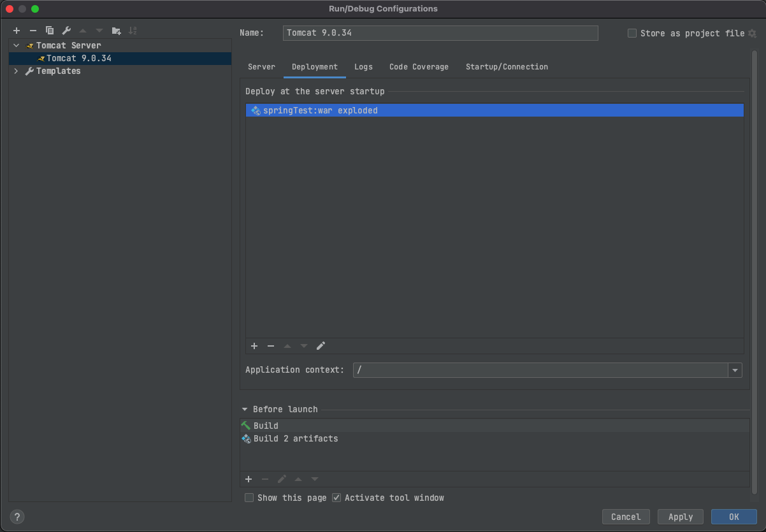Expand the Templates tree node
This screenshot has width=766, height=532.
tap(17, 71)
